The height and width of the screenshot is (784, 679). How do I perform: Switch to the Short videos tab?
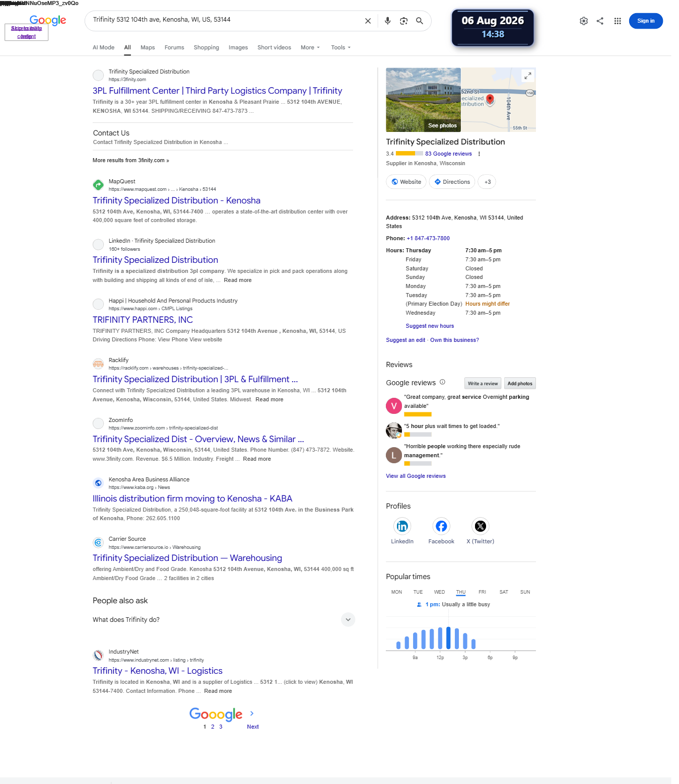274,47
